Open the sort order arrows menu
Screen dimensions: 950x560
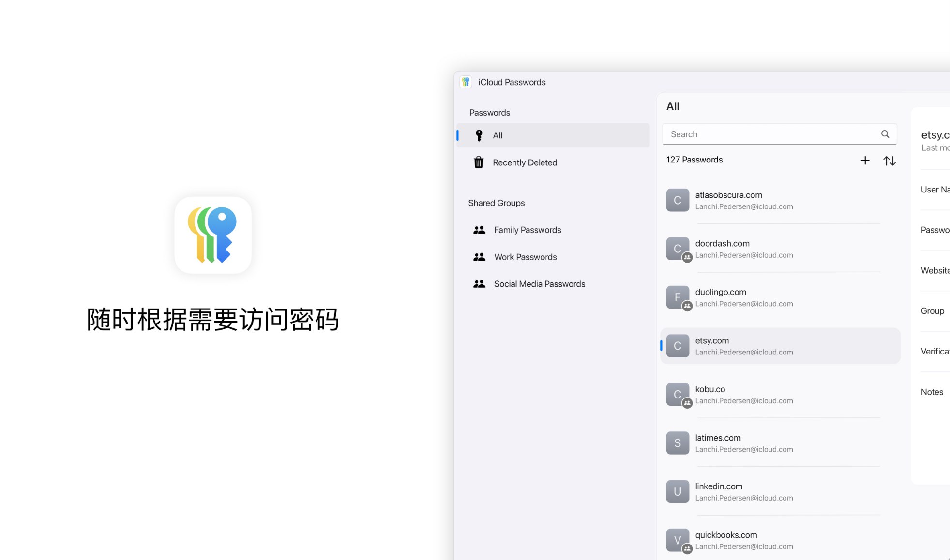pos(889,161)
